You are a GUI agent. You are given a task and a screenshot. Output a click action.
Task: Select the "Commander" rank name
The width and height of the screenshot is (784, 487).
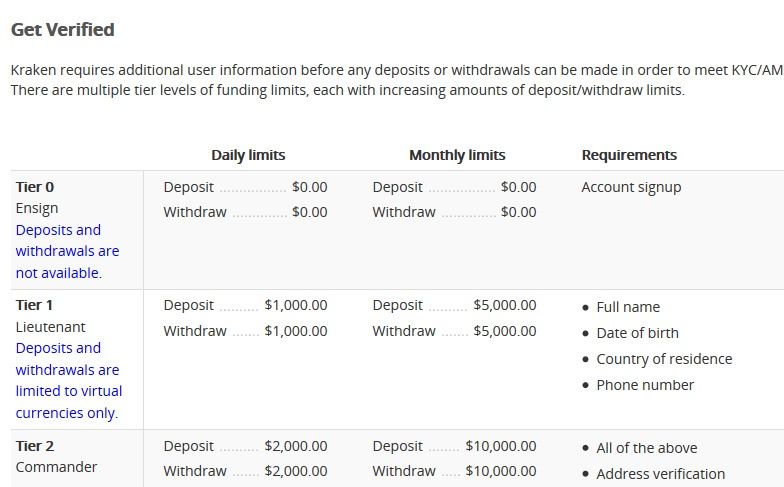[56, 467]
